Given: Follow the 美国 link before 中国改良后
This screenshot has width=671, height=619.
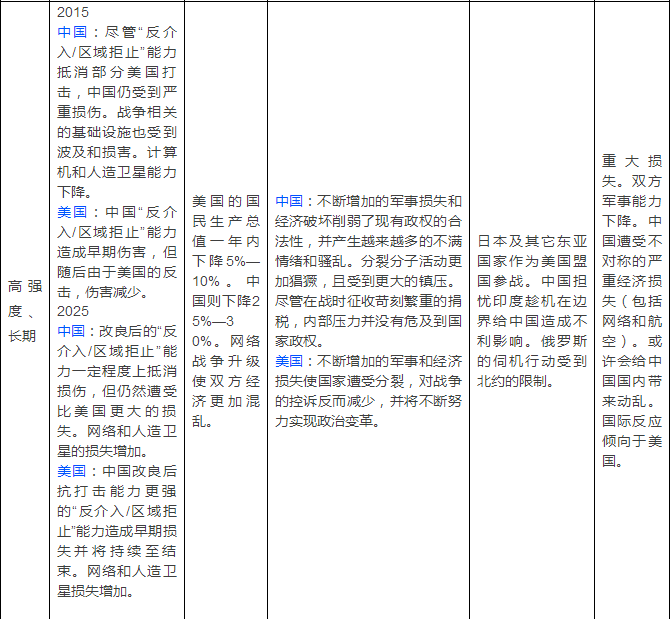Looking at the screenshot, I should 72,471.
